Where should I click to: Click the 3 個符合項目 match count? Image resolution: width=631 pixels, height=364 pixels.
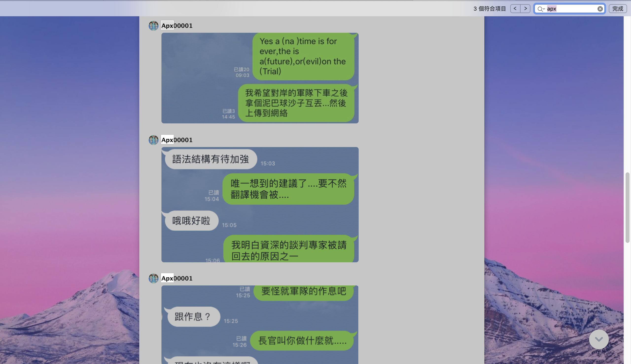pyautogui.click(x=490, y=9)
